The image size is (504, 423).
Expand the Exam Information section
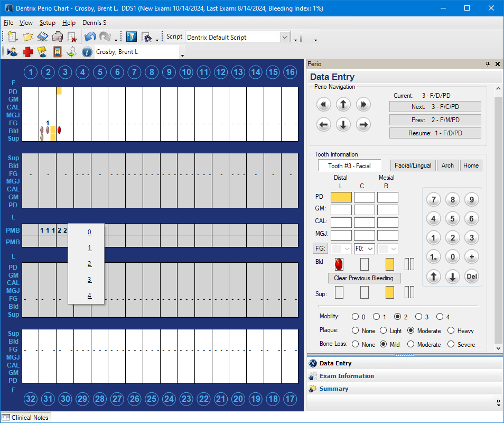[x=346, y=376]
